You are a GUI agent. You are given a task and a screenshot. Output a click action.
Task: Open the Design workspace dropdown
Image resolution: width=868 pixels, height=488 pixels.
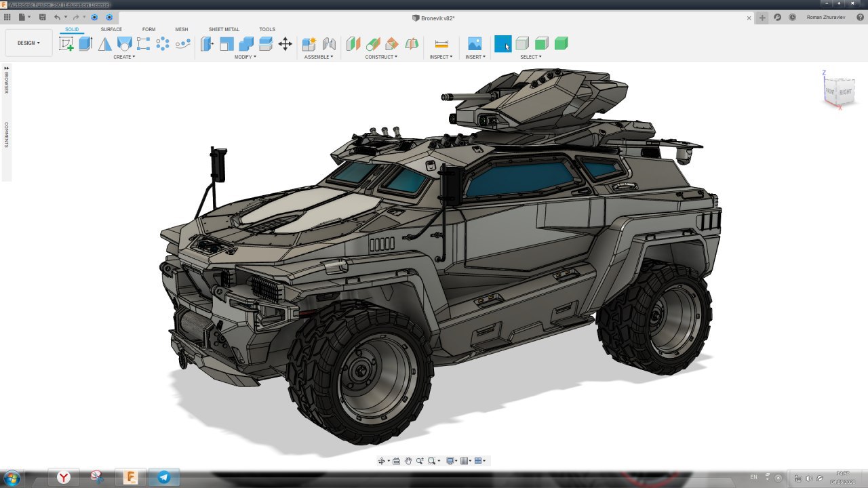pyautogui.click(x=28, y=43)
